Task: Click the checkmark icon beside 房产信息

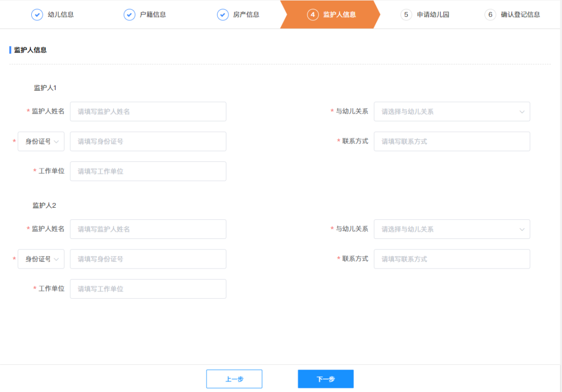Action: click(222, 15)
